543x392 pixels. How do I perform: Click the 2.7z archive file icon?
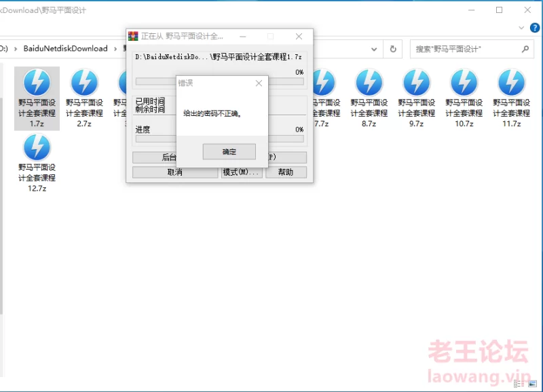(84, 84)
